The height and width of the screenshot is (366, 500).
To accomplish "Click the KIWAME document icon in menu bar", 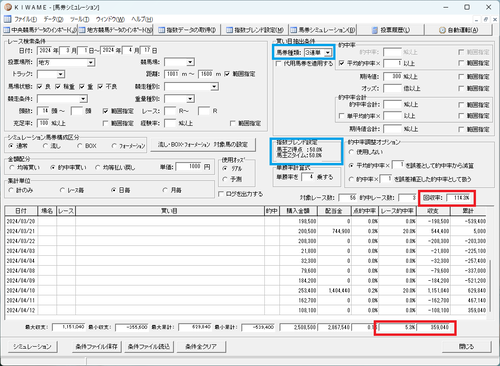I will [7, 19].
